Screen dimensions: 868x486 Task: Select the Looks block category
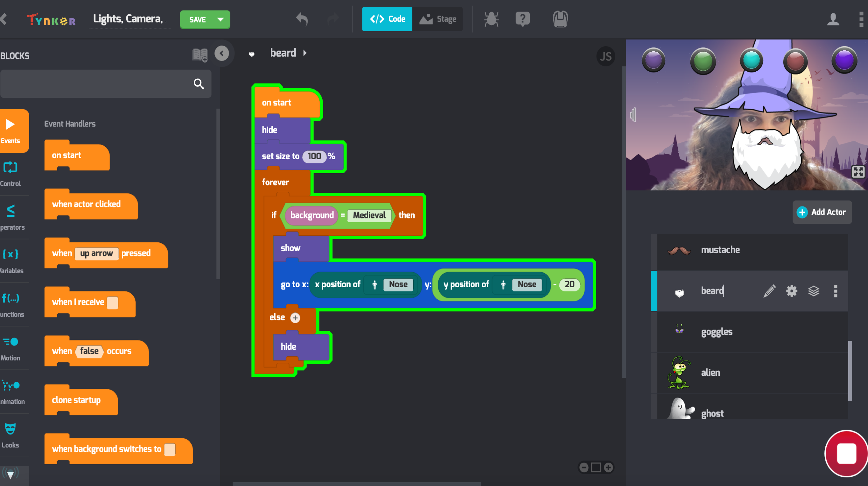[x=11, y=435]
